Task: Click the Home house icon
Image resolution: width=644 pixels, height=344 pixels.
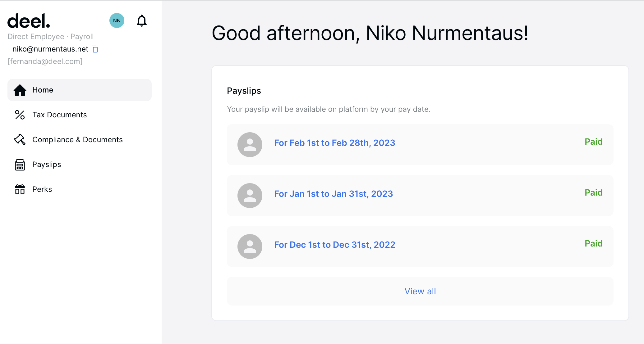Action: 20,90
